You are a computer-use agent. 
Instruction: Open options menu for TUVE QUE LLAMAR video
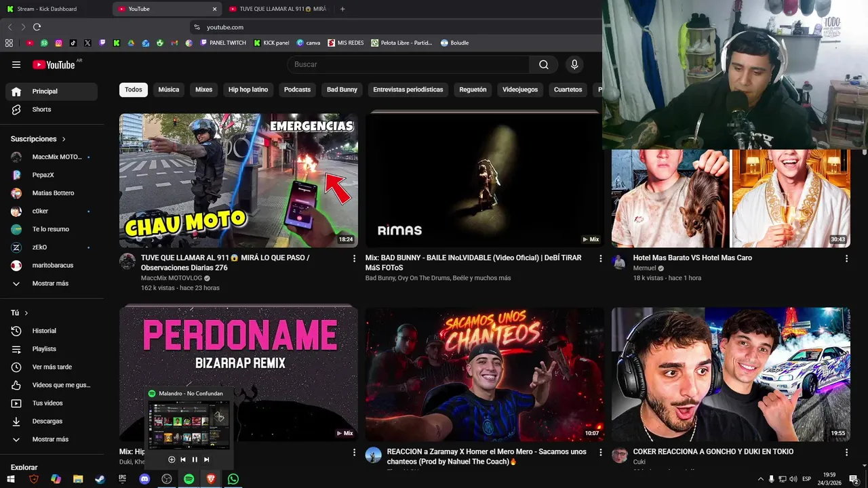pos(354,258)
